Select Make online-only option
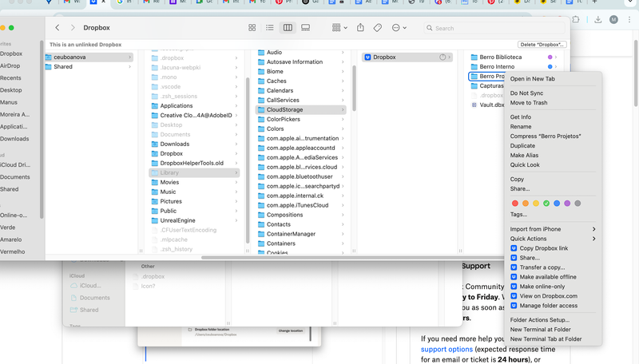The image size is (639, 364). click(x=542, y=287)
